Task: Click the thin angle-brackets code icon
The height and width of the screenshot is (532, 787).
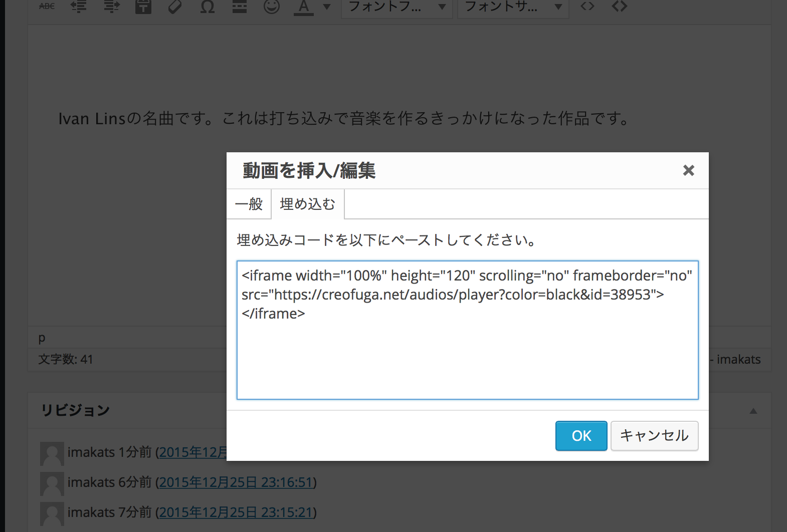Action: (x=587, y=6)
